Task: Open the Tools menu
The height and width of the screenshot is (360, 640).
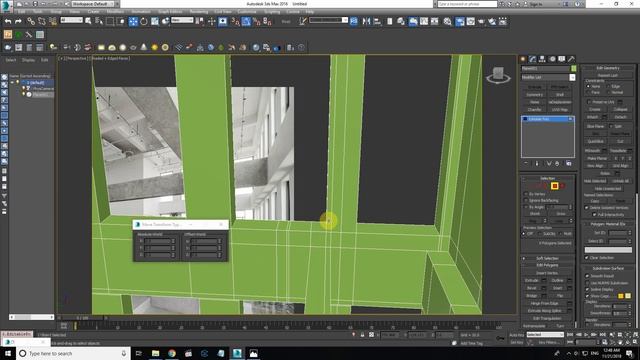Action: pos(38,12)
